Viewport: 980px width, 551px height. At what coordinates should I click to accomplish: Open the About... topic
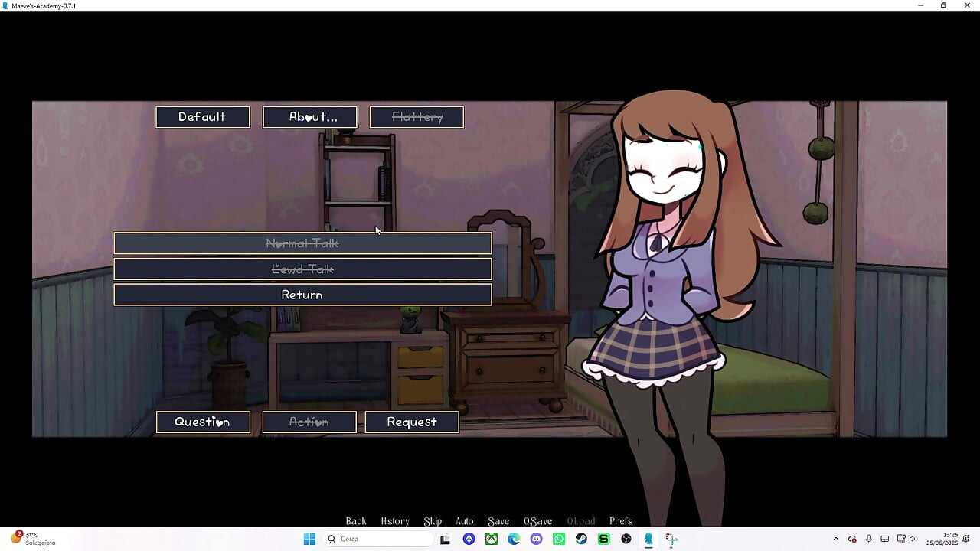310,117
